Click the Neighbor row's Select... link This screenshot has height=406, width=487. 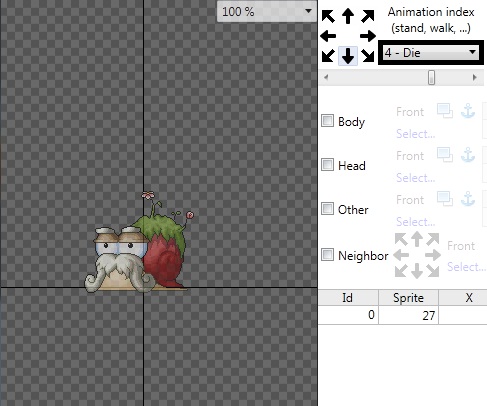467,267
